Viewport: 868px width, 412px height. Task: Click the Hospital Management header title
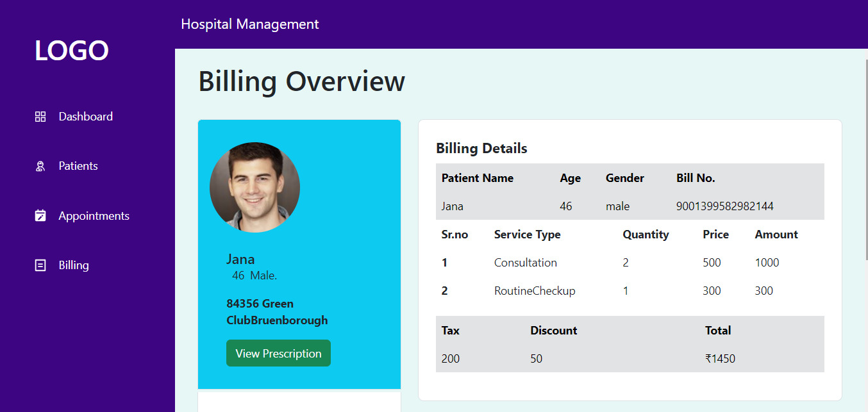tap(249, 24)
